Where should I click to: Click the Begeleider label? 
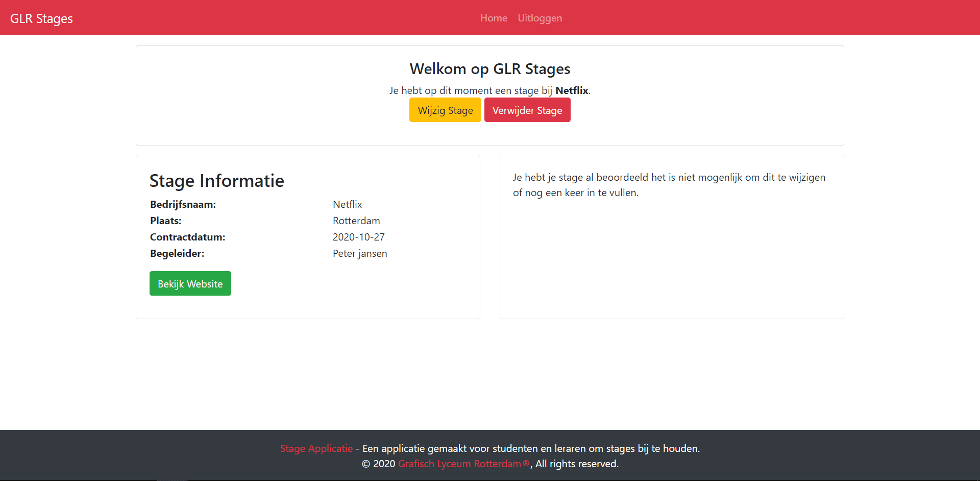point(177,253)
